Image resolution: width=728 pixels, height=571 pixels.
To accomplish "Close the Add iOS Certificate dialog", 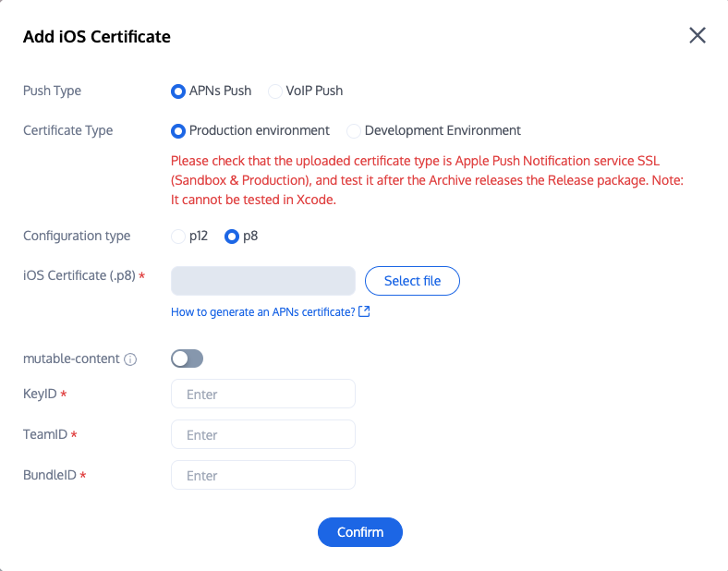I will 698,36.
